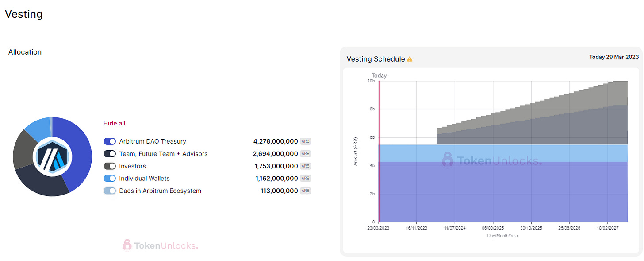Click the ARB badge next to 4,278,000,000
644x261 pixels.
306,141
